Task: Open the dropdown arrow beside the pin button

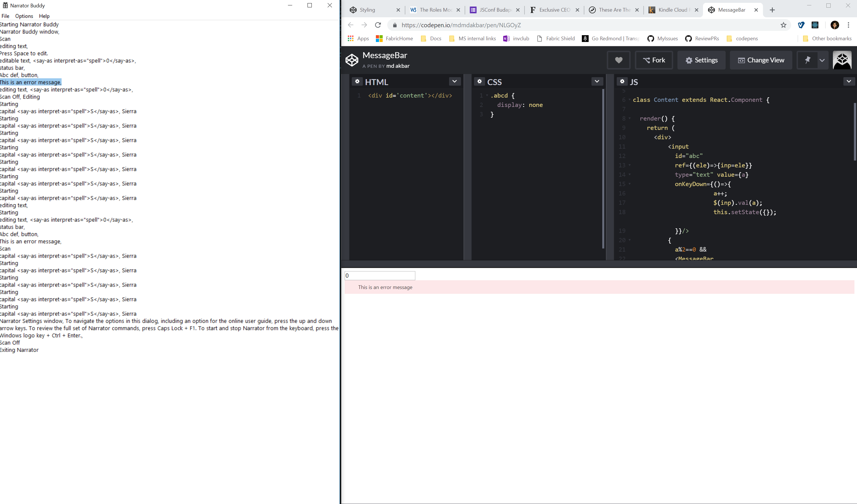Action: [x=823, y=60]
